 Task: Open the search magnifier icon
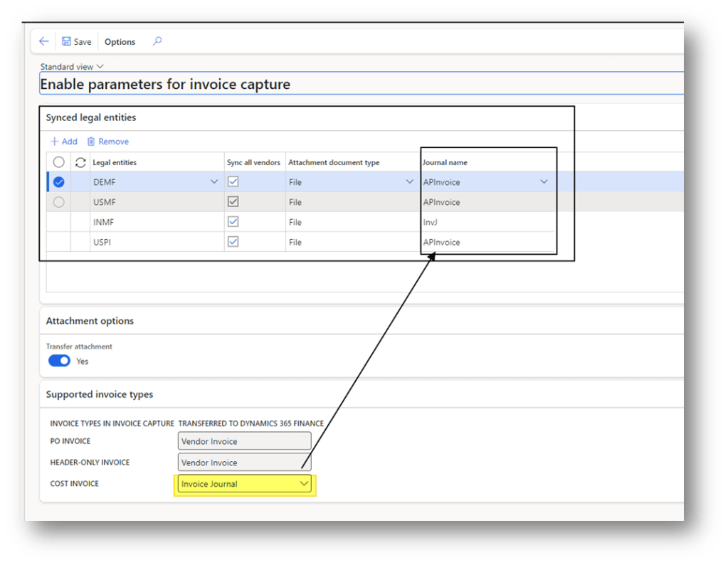click(157, 41)
